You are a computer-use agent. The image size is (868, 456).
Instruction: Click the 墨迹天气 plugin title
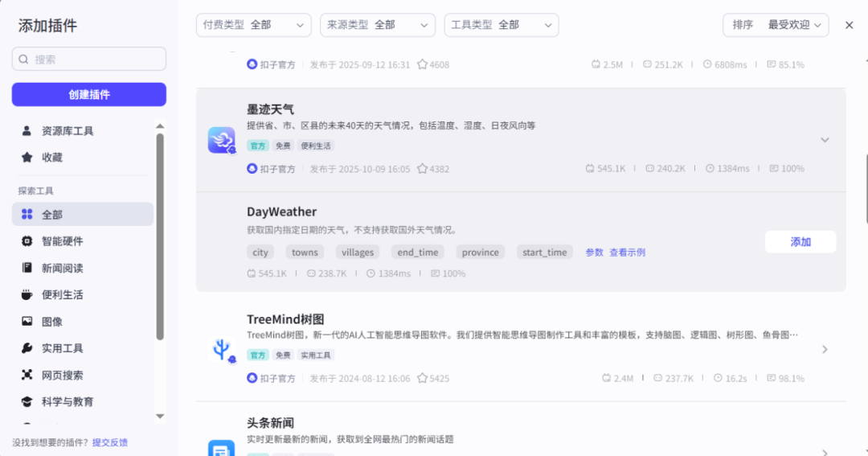point(270,109)
